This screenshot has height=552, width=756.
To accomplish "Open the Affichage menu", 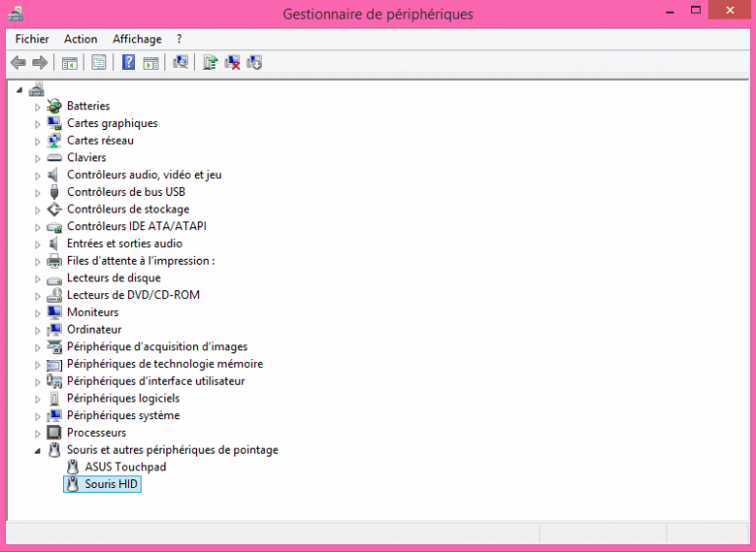I will click(x=137, y=39).
